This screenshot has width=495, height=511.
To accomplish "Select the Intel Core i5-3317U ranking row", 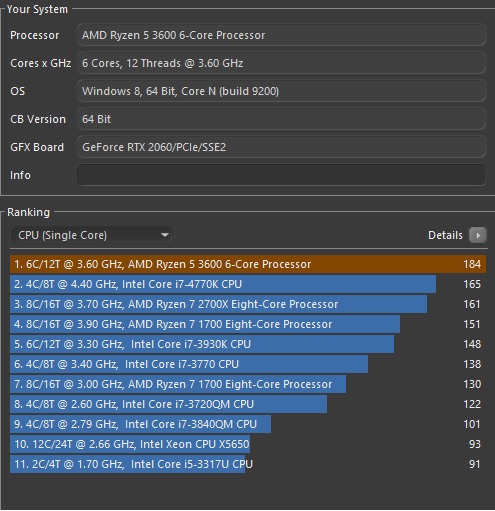I will pos(248,464).
